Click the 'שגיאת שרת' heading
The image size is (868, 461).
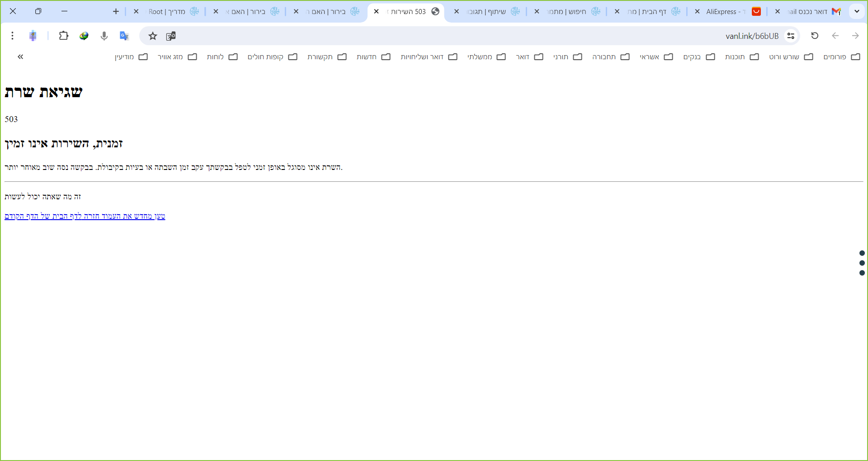(x=43, y=92)
